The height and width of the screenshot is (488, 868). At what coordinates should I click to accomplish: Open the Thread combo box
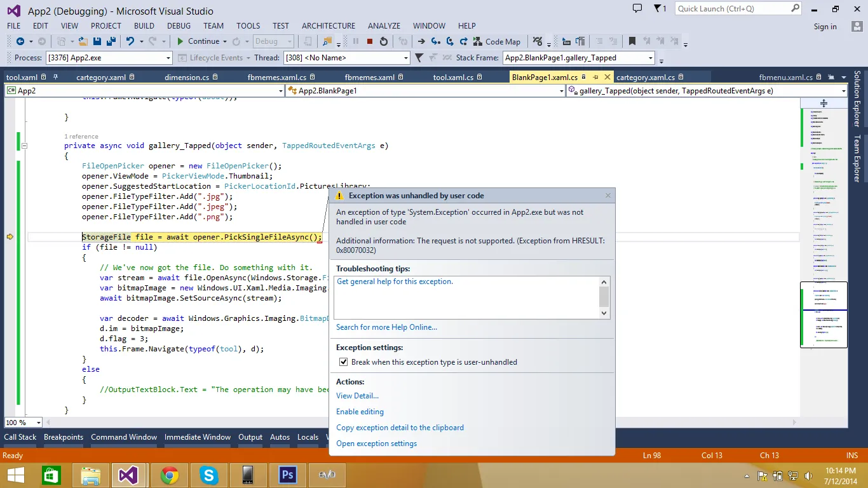click(x=346, y=58)
